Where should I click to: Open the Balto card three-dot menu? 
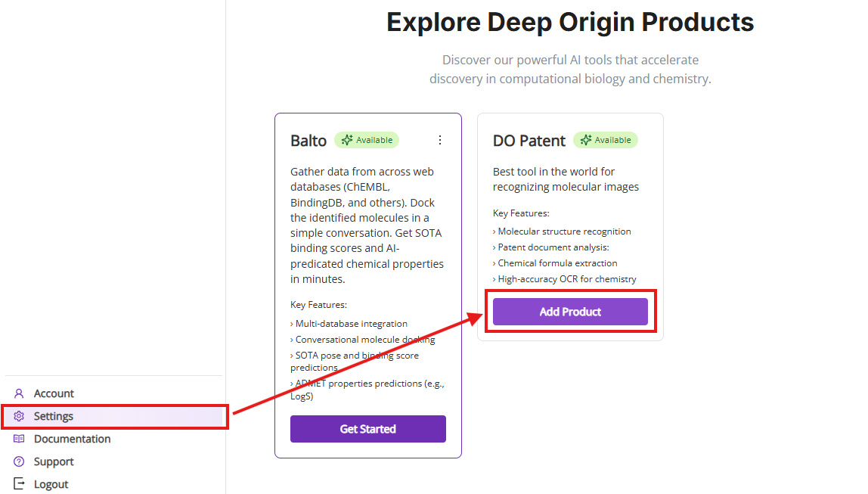pyautogui.click(x=440, y=140)
